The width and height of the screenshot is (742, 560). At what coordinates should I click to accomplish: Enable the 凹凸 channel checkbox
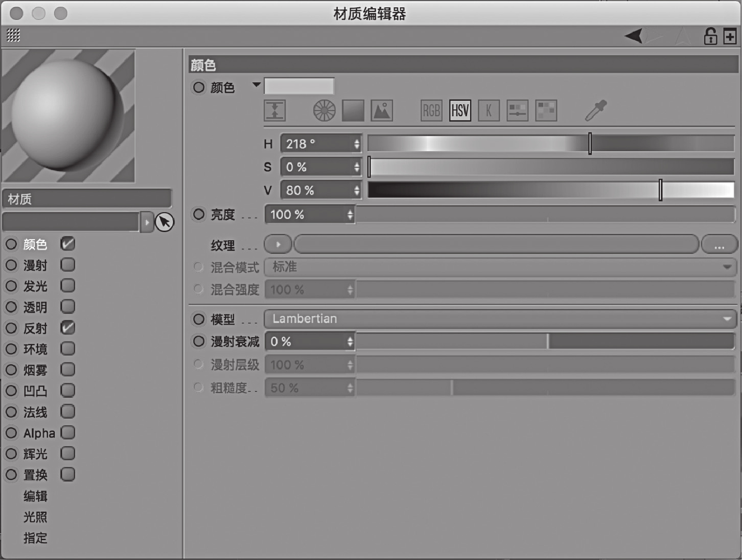coord(68,390)
